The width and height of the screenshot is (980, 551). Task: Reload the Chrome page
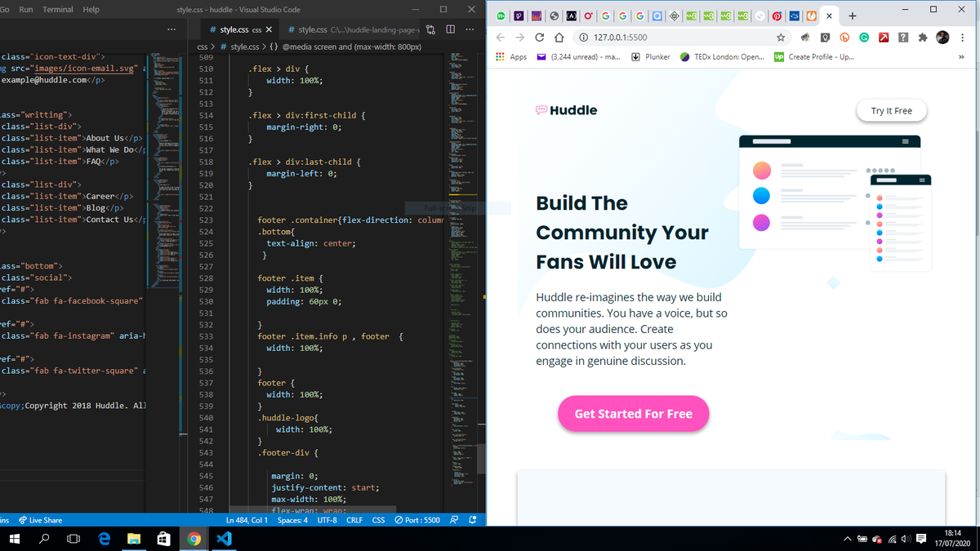[x=540, y=37]
